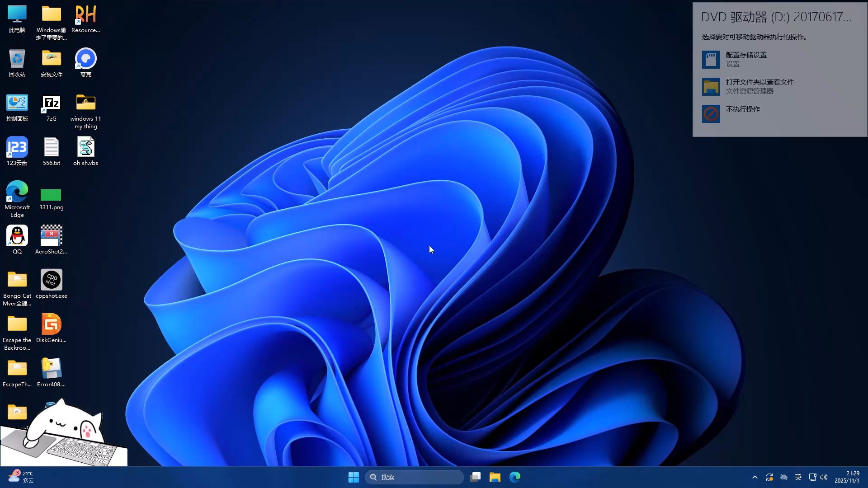Viewport: 868px width, 488px height.
Task: Open the Windows Start button
Action: [x=354, y=477]
